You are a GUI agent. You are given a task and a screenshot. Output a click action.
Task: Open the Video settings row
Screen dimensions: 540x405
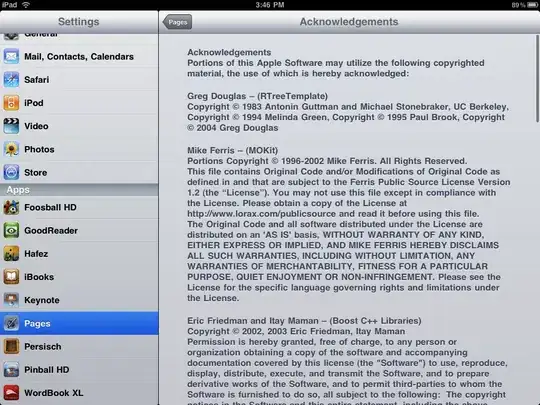[79, 126]
